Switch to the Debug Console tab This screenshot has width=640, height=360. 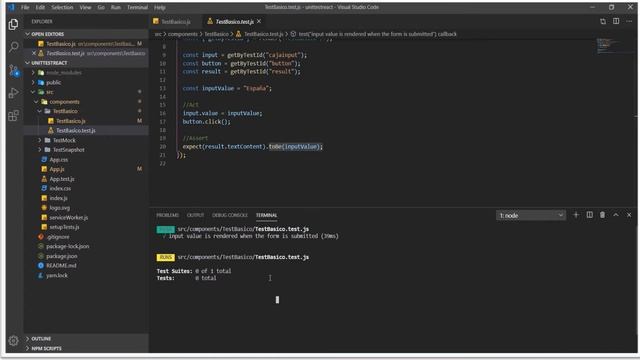click(x=230, y=215)
